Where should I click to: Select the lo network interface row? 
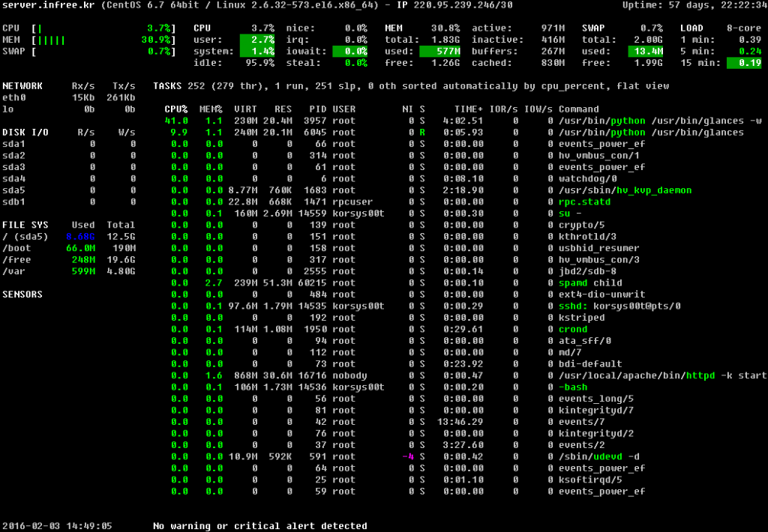click(68, 109)
